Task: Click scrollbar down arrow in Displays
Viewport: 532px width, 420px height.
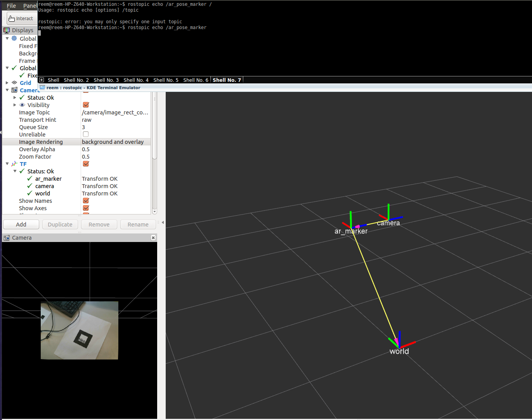Action: pos(154,212)
